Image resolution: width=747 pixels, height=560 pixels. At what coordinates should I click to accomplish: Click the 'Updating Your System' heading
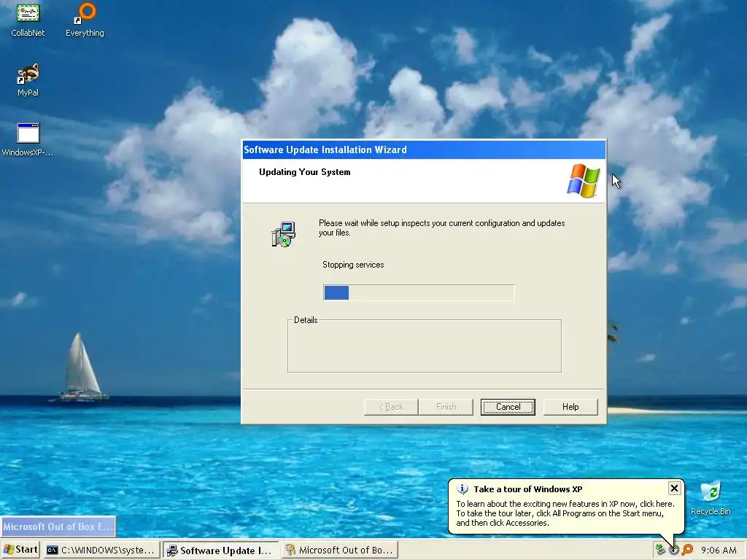click(x=304, y=172)
